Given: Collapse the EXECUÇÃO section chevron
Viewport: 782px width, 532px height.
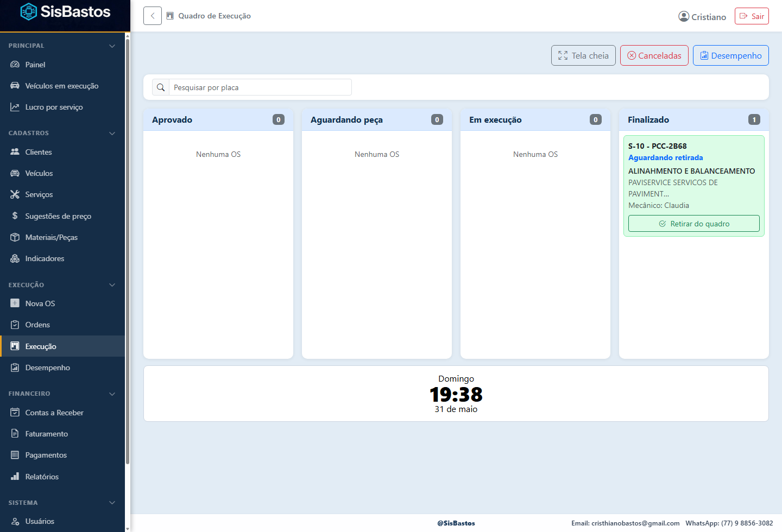Looking at the screenshot, I should click(112, 285).
